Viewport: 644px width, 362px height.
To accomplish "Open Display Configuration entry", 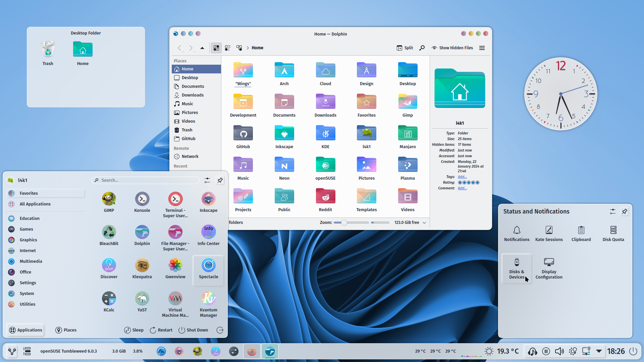I will (x=549, y=268).
